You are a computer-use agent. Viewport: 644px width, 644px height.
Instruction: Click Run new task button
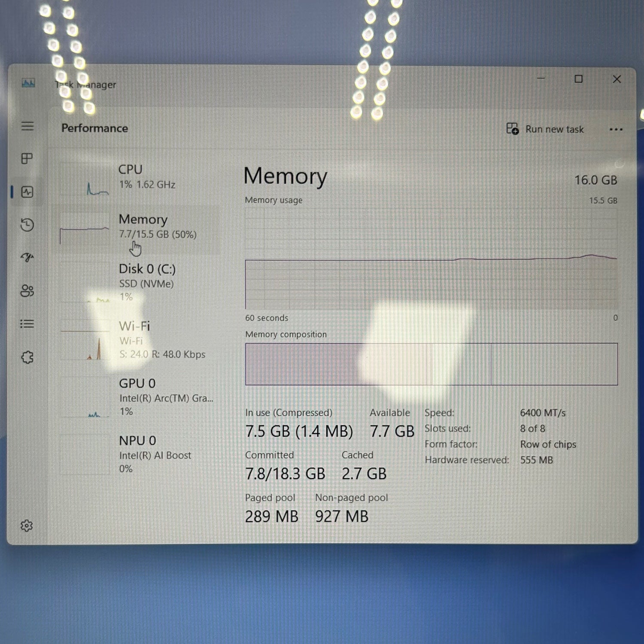click(545, 129)
